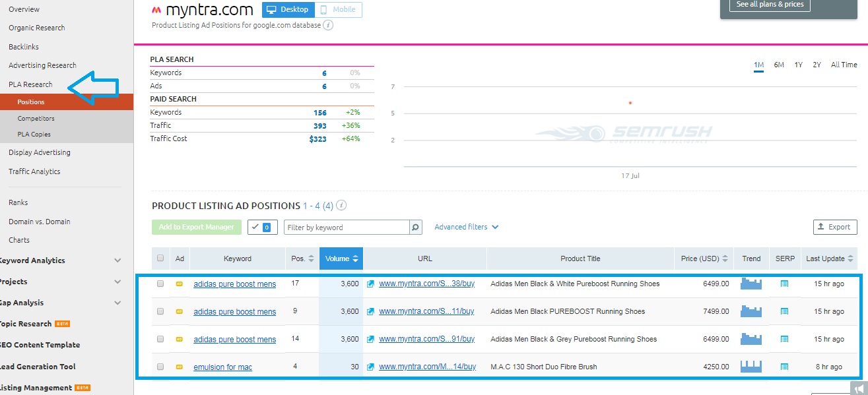Click the Export button

835,227
